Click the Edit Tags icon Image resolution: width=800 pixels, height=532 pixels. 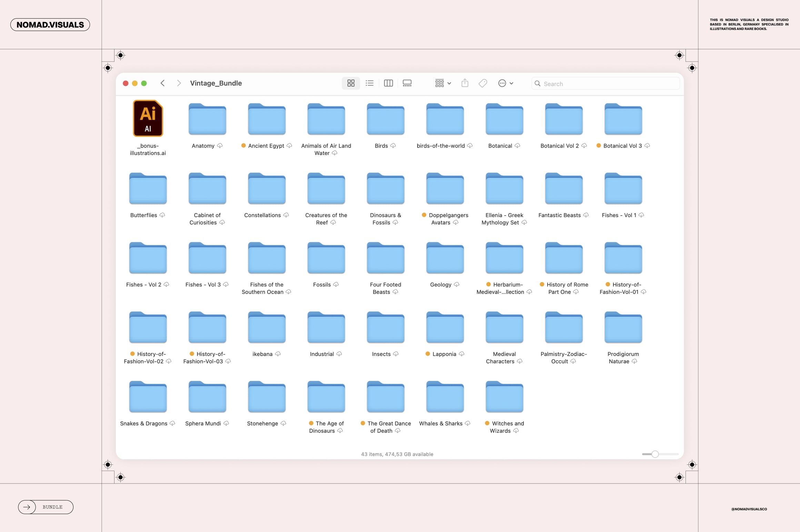[x=483, y=83]
